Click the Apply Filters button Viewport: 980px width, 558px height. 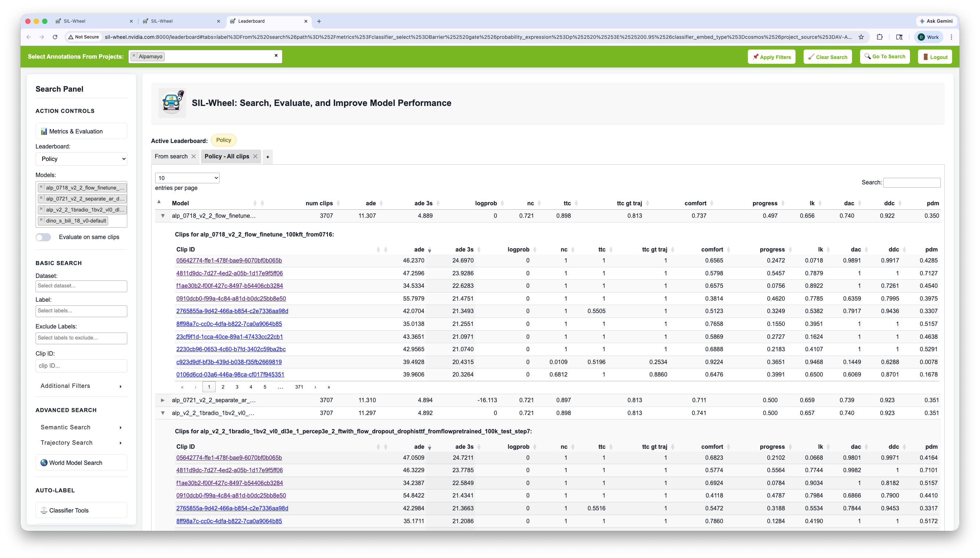pyautogui.click(x=771, y=57)
